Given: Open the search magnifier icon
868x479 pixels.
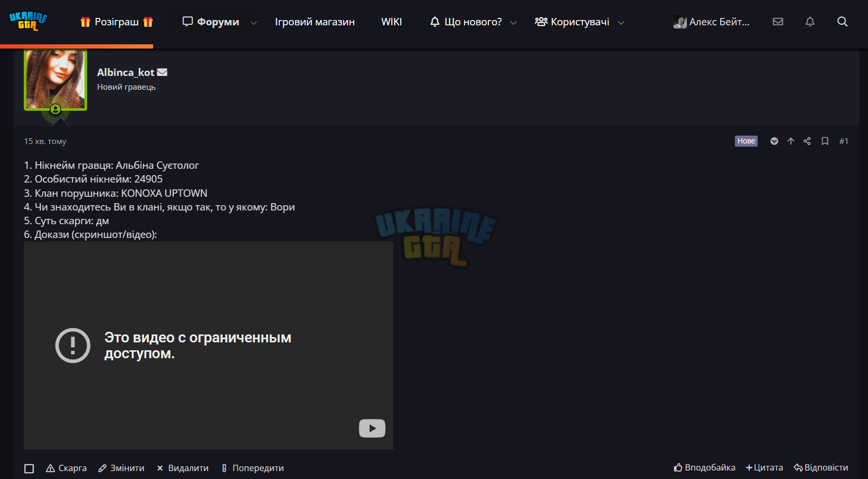Looking at the screenshot, I should (x=843, y=22).
